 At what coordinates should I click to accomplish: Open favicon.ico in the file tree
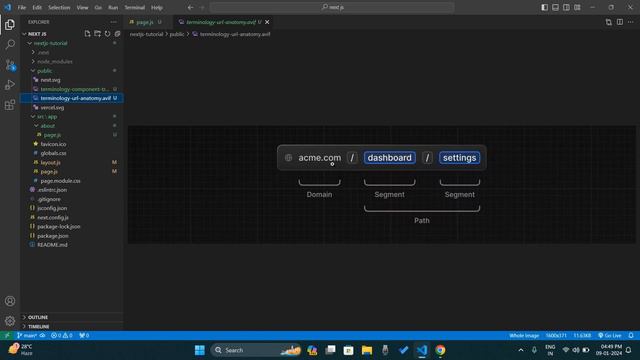tap(53, 144)
